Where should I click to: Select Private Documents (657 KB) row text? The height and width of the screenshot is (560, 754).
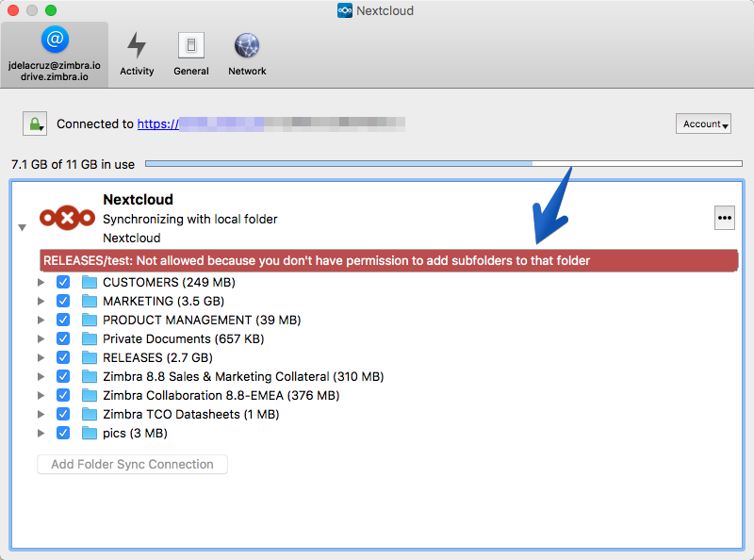[x=183, y=338]
